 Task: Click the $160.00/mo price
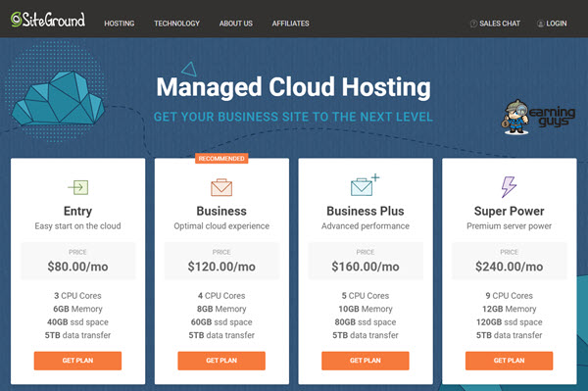tap(366, 267)
